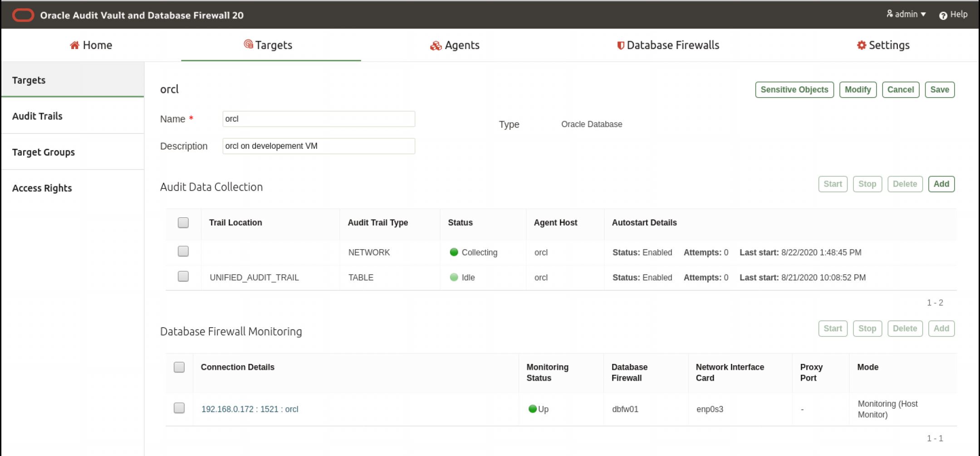Click into the Description input field
The width and height of the screenshot is (980, 456).
pos(318,146)
